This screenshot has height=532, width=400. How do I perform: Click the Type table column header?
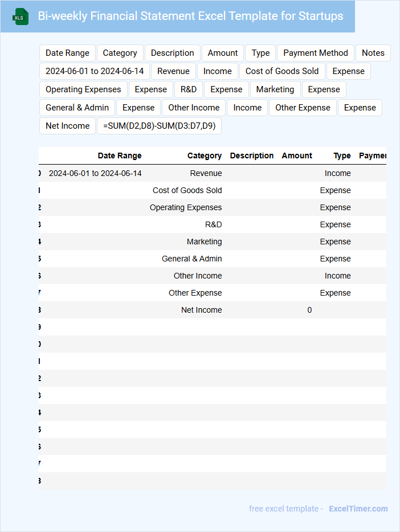point(342,155)
